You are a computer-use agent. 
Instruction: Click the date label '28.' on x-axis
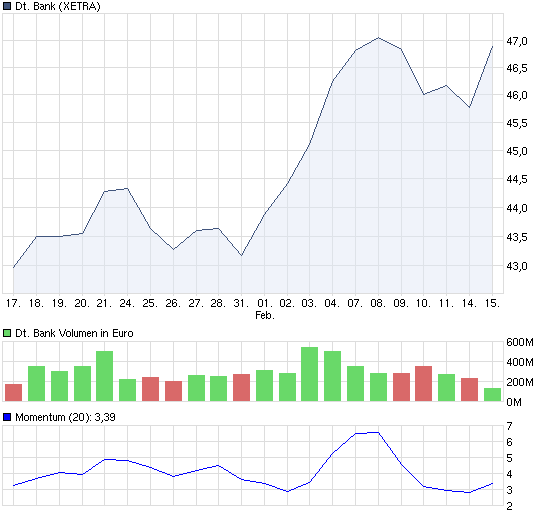click(x=218, y=303)
